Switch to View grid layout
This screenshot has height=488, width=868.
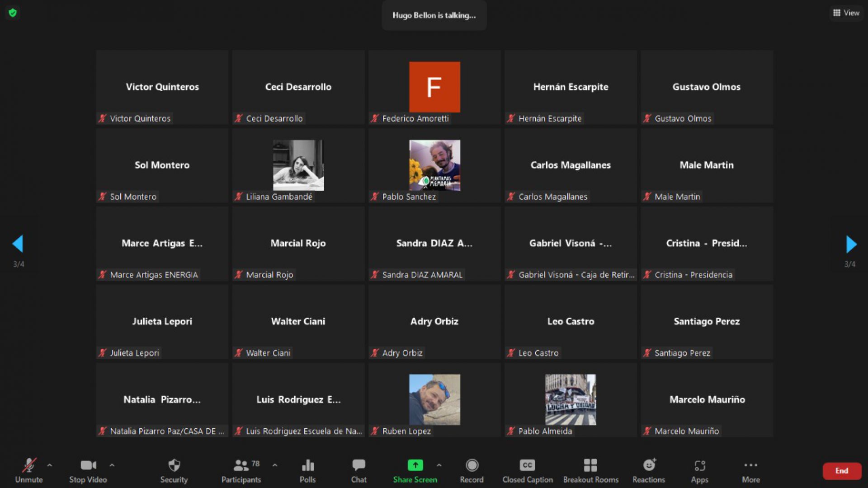(846, 14)
